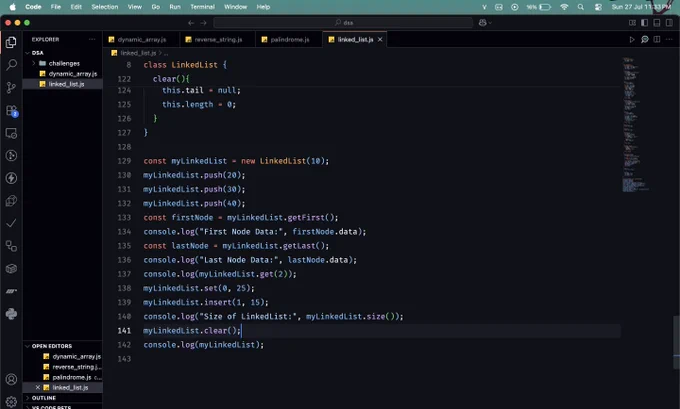The width and height of the screenshot is (680, 409).
Task: Open the Search view in activity bar
Action: click(x=11, y=65)
